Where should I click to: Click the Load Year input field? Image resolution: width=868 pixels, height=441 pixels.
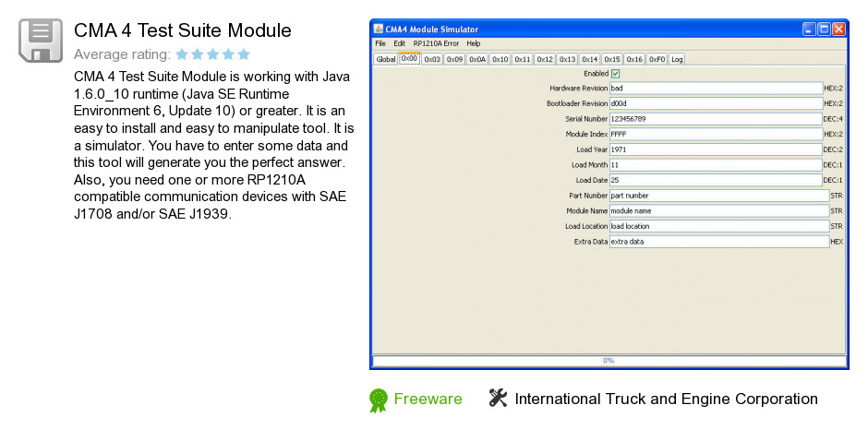[x=716, y=149]
